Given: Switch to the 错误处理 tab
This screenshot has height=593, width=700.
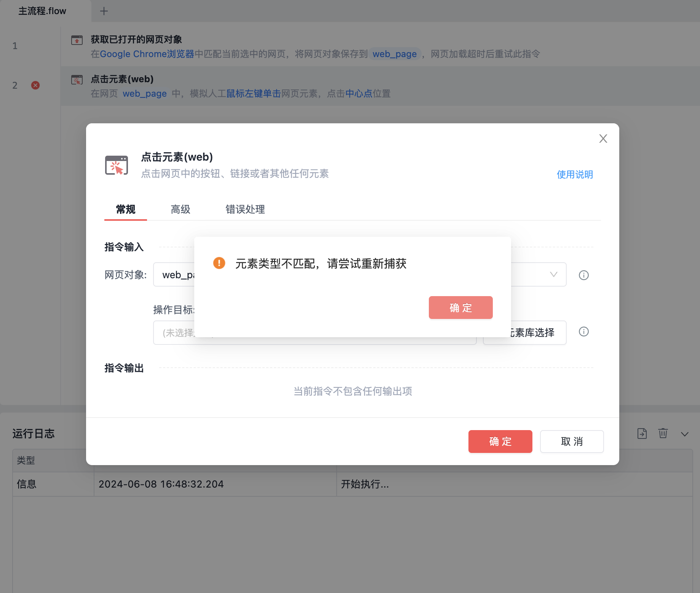Looking at the screenshot, I should [x=245, y=209].
